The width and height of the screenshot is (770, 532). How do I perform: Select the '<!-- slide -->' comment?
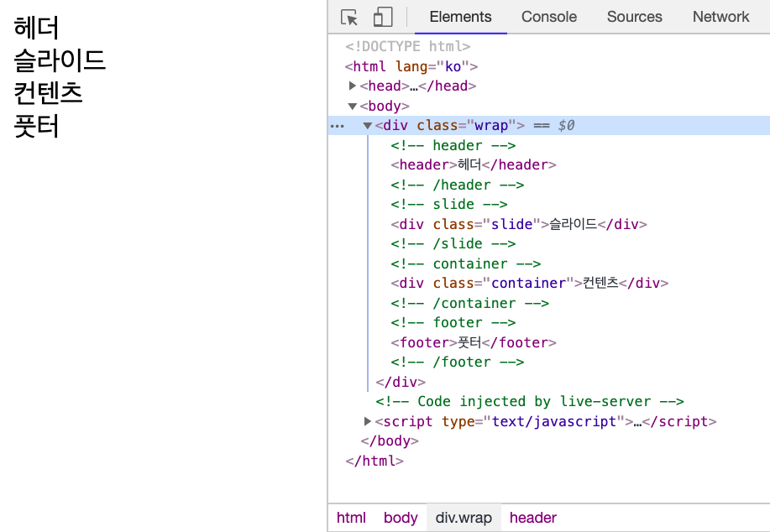(x=449, y=204)
